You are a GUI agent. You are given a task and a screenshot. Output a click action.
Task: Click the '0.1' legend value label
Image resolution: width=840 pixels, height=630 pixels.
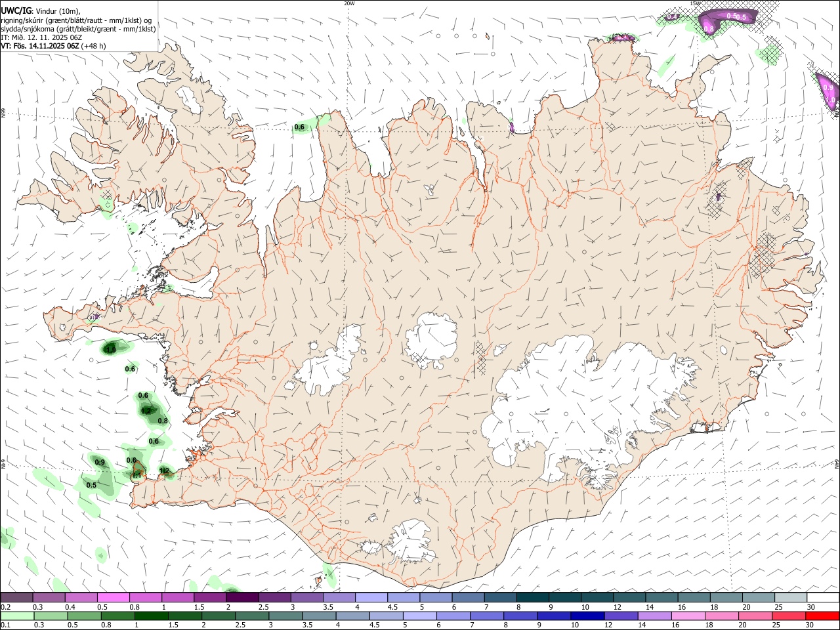point(5,625)
